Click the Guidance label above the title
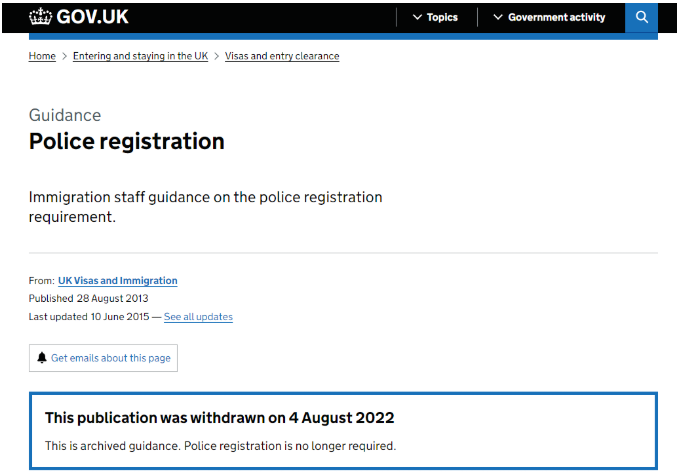 65,115
